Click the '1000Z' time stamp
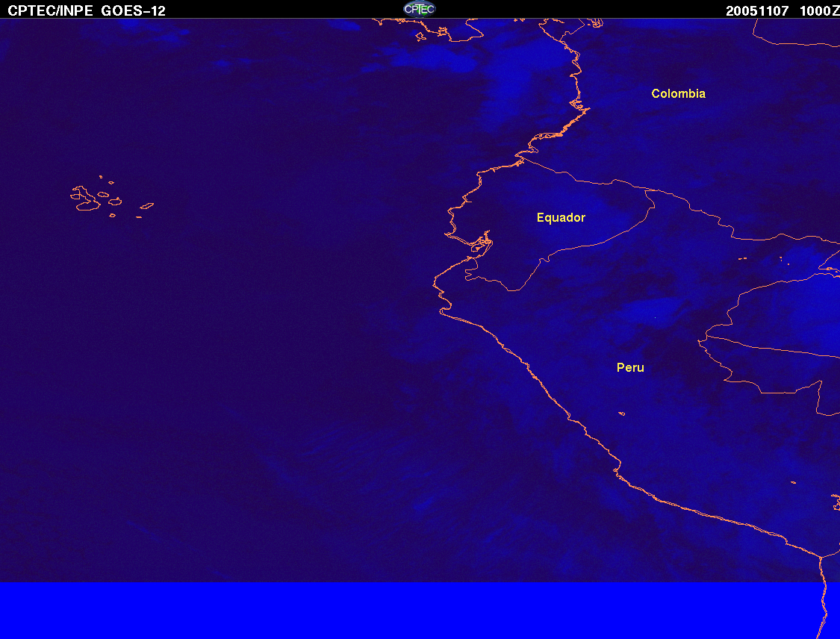840x639 pixels. (x=820, y=10)
